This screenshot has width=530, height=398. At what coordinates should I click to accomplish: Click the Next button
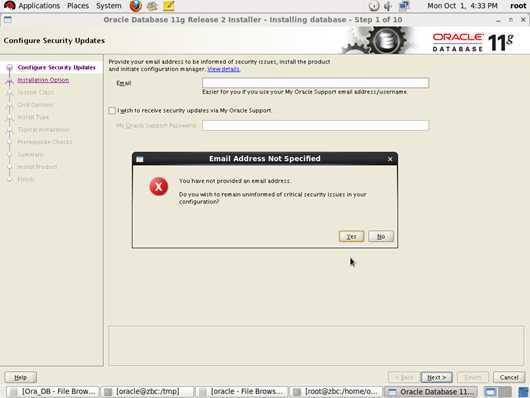[x=437, y=377]
